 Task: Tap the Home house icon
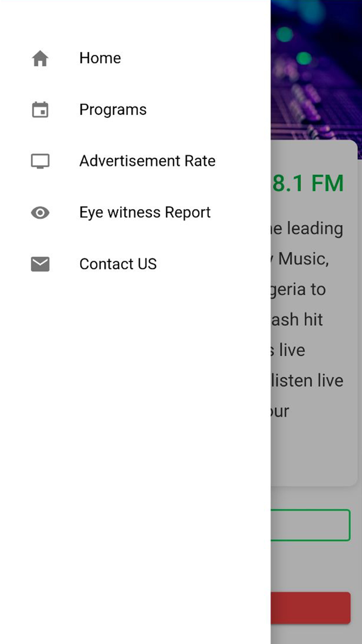[x=40, y=58]
